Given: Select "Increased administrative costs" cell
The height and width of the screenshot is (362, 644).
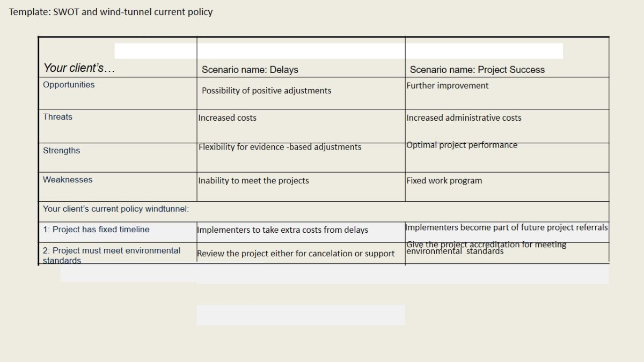Looking at the screenshot, I should [x=464, y=118].
